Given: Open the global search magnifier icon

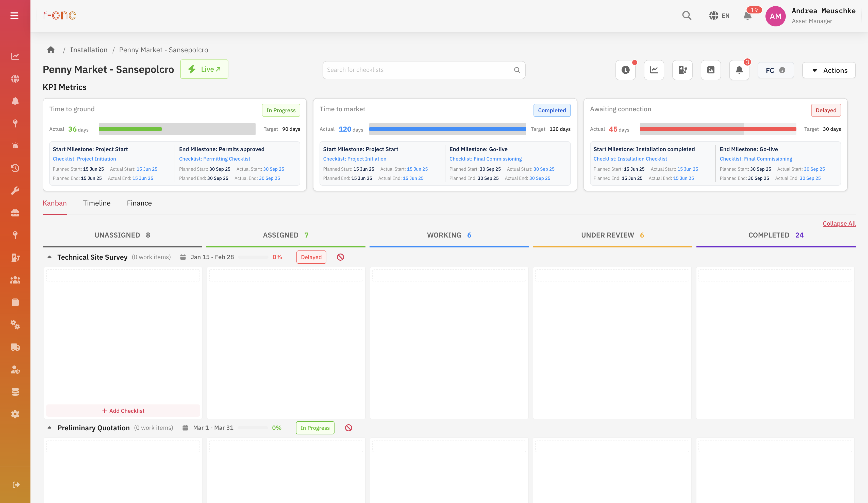Looking at the screenshot, I should [687, 15].
